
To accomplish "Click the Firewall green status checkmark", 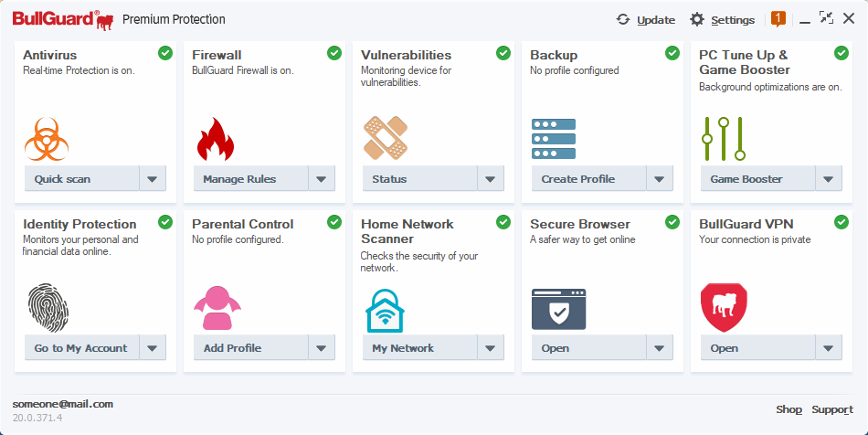I will pyautogui.click(x=334, y=53).
